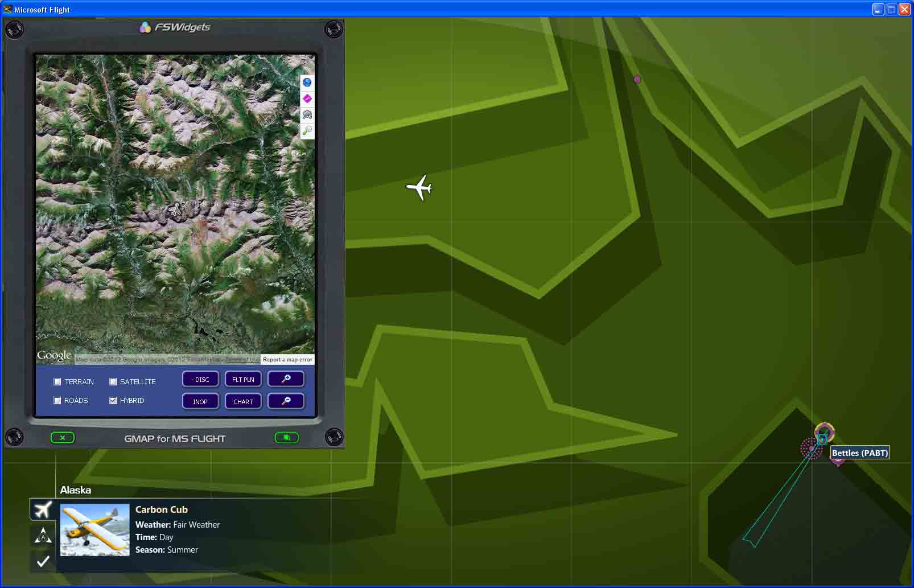Viewport: 914px width, 588px height.
Task: Enable the SATELLITE checkbox
Action: [x=113, y=382]
